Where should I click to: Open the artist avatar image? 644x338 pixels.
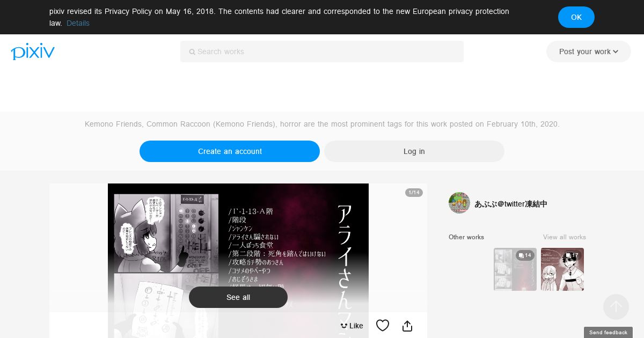point(459,203)
